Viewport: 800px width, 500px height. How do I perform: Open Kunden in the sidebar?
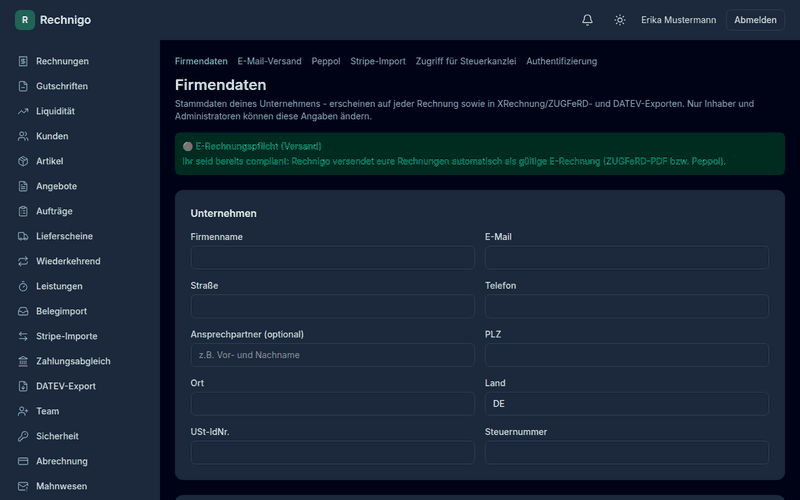pyautogui.click(x=52, y=136)
